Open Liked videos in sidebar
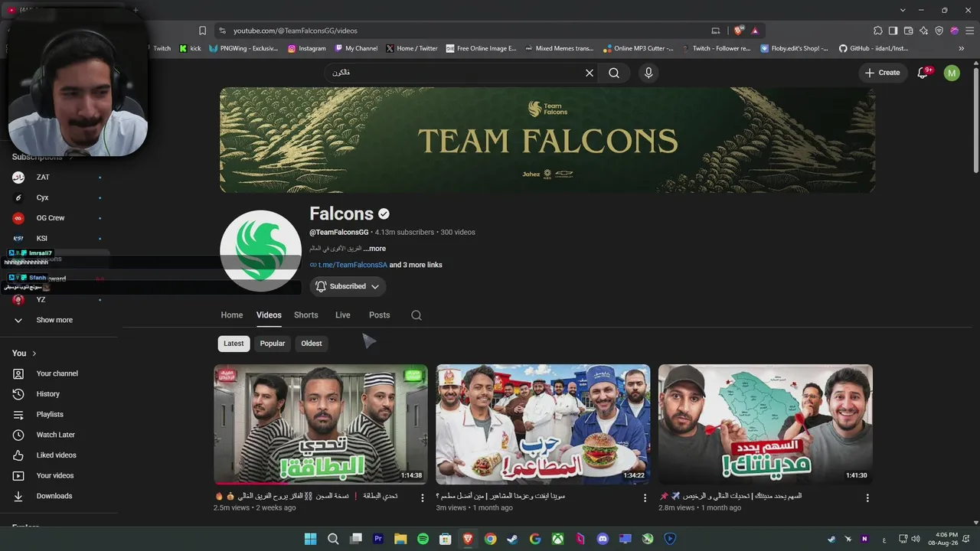 (56, 455)
